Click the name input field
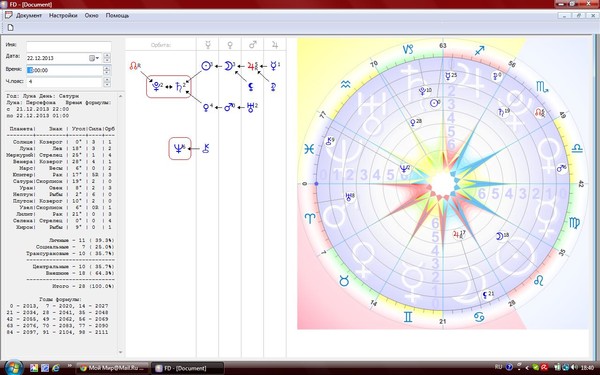This screenshot has width=600, height=375. click(69, 46)
